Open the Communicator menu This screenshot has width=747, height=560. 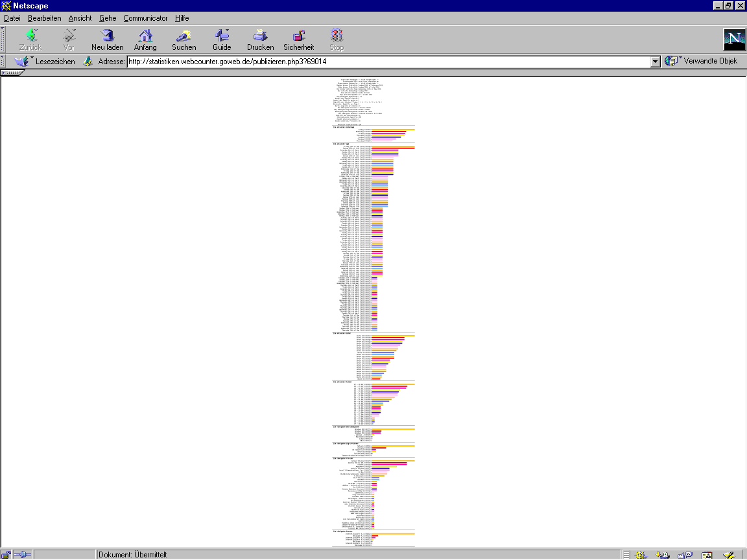point(145,18)
